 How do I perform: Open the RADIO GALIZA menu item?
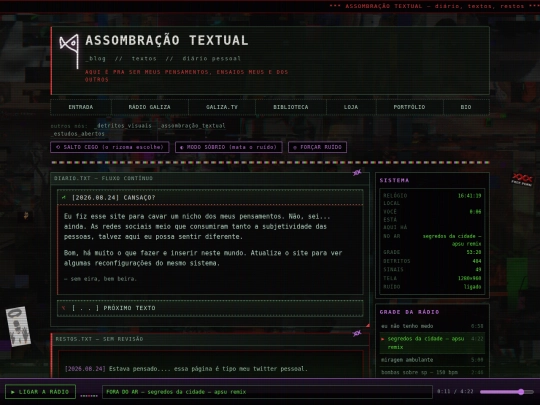pyautogui.click(x=149, y=107)
